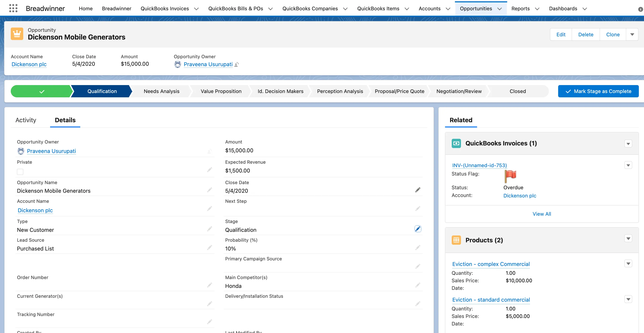Image resolution: width=644 pixels, height=333 pixels.
Task: Open actions for Eviction - standard commercial
Action: pyautogui.click(x=628, y=299)
